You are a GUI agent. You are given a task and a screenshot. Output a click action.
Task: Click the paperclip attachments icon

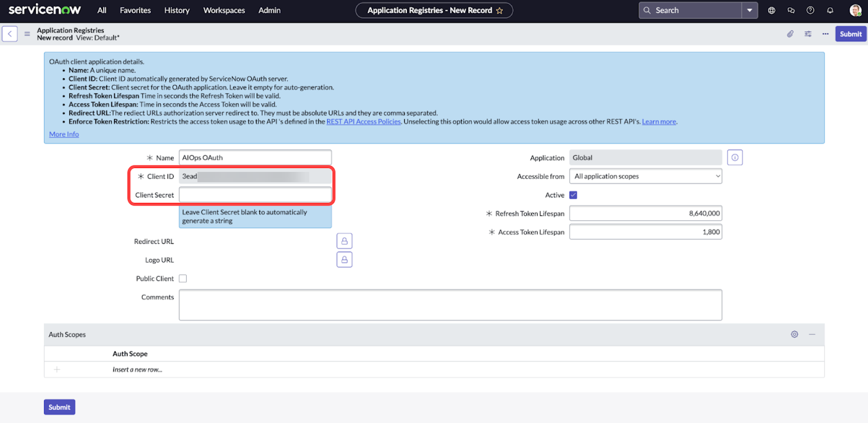pos(790,34)
